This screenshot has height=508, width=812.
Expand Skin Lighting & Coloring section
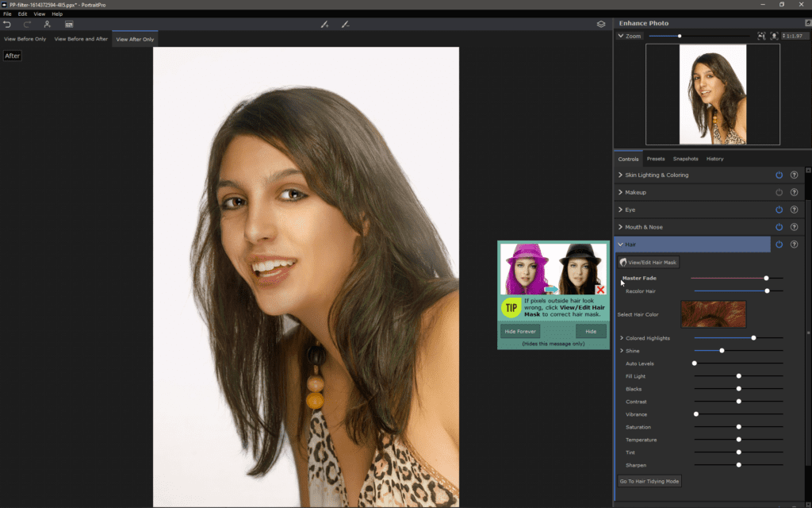click(620, 175)
